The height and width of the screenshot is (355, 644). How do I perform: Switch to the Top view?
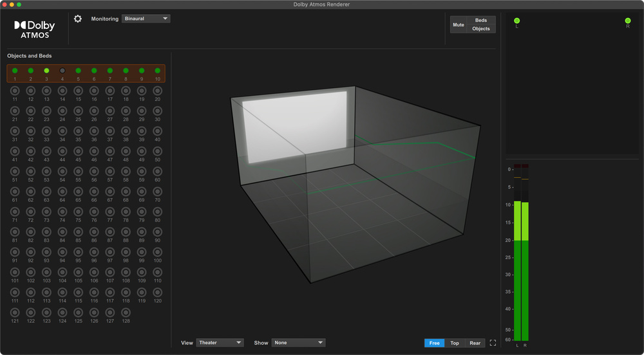(455, 343)
